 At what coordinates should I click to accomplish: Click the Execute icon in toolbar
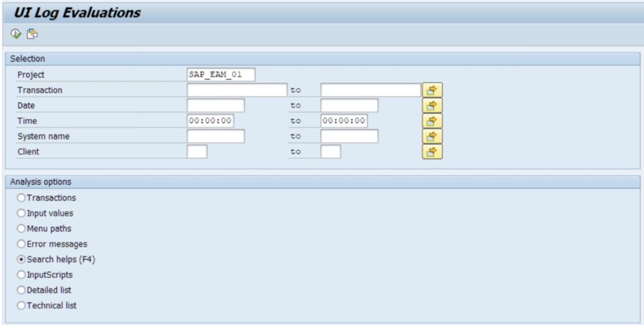coord(16,34)
